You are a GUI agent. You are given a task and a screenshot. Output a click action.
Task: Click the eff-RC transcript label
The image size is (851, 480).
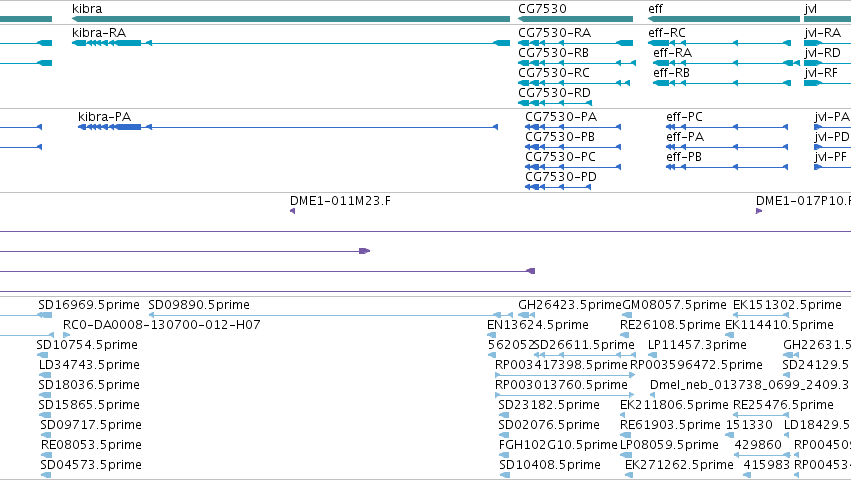(x=667, y=33)
